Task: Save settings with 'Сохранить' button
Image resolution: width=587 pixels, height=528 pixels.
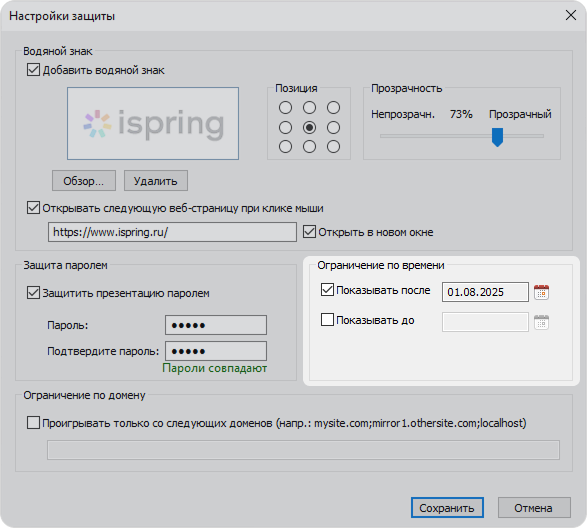Action: pyautogui.click(x=447, y=508)
